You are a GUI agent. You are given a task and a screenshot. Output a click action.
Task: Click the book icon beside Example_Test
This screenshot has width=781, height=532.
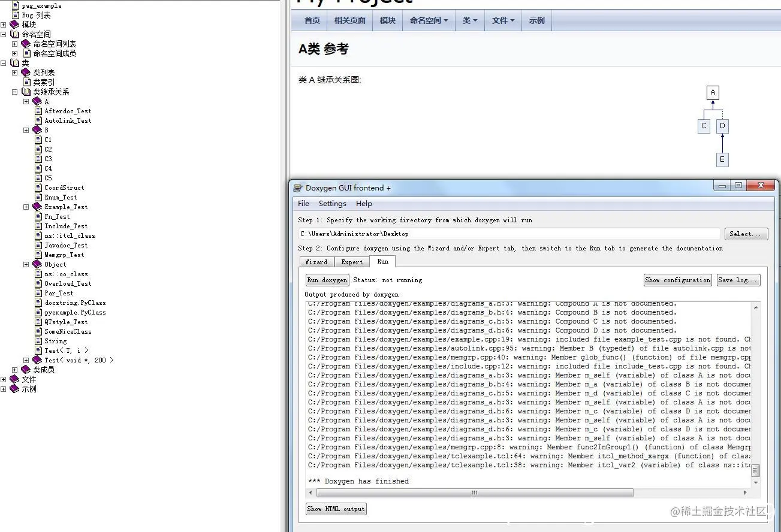click(x=37, y=207)
